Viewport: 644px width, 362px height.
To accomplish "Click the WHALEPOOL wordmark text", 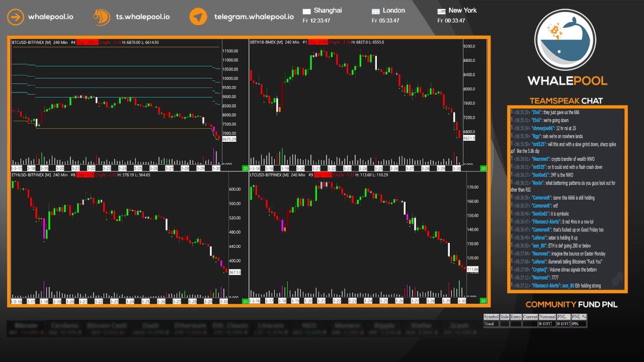I will (567, 81).
